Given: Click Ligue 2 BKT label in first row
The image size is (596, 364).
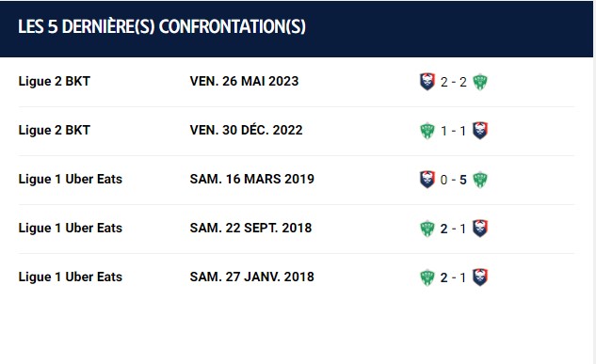Looking at the screenshot, I should point(54,81).
